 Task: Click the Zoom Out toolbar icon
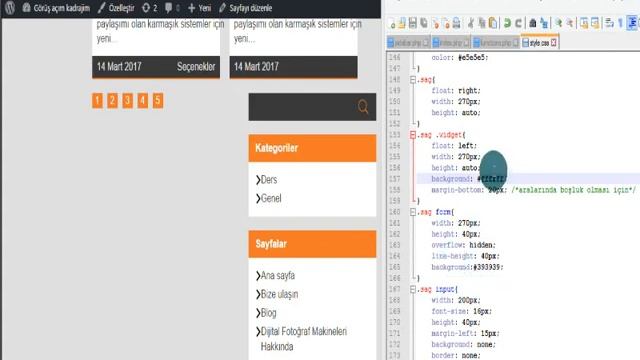(x=569, y=23)
